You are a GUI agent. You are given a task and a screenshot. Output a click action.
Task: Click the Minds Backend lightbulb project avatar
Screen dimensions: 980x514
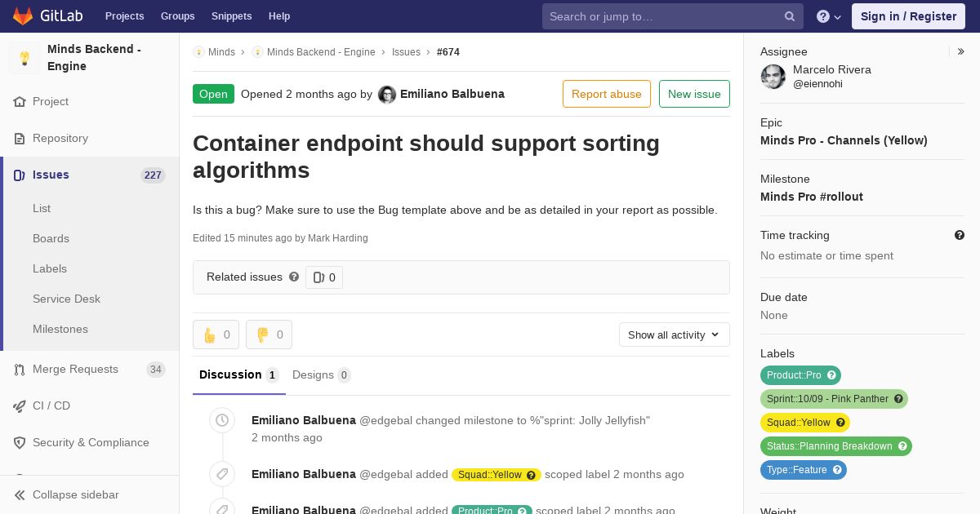(24, 58)
